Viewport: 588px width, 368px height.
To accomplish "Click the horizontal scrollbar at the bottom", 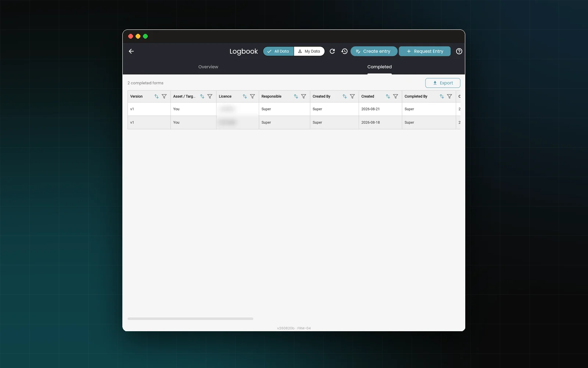I will click(x=190, y=319).
